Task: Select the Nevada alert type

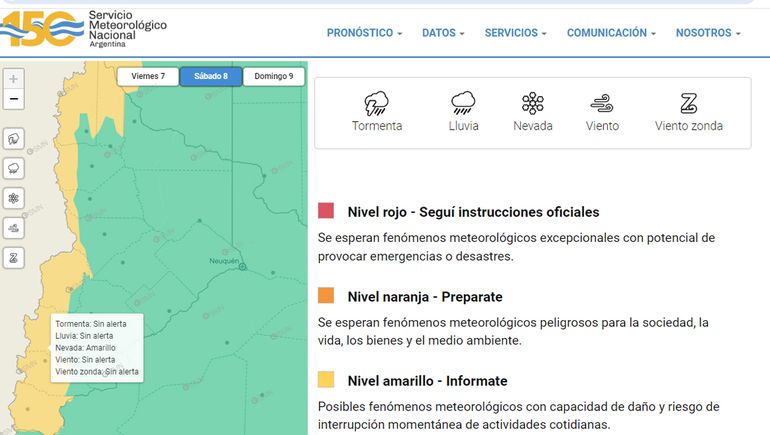Action: point(533,112)
